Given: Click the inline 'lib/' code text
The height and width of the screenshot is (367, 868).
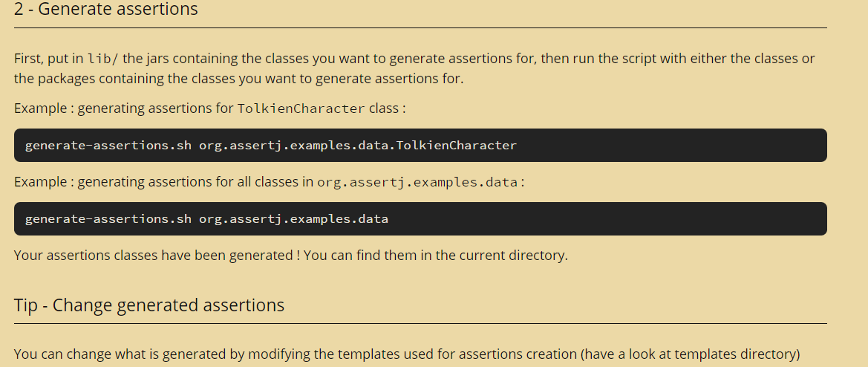Looking at the screenshot, I should tap(103, 59).
